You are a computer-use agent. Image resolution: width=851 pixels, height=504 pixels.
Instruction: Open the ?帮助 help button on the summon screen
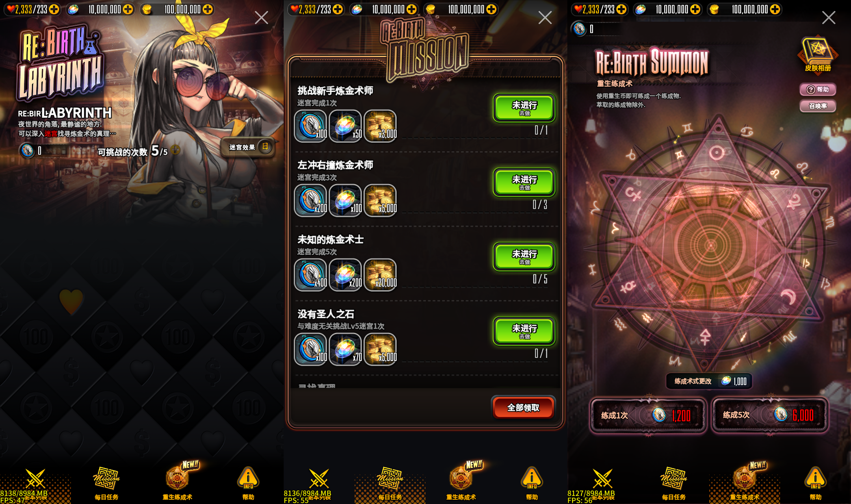coord(818,89)
